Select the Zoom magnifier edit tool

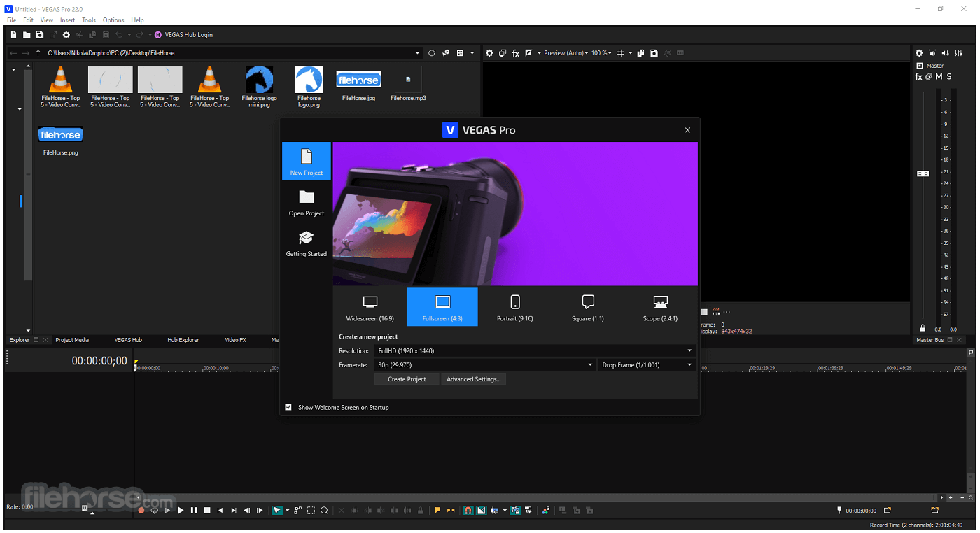pyautogui.click(x=324, y=511)
